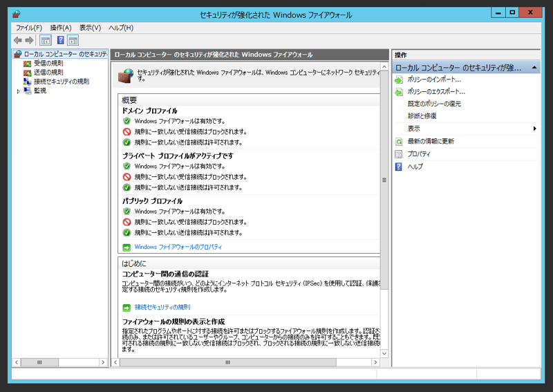Open the 接続セキュリティの規則 link

click(x=162, y=308)
